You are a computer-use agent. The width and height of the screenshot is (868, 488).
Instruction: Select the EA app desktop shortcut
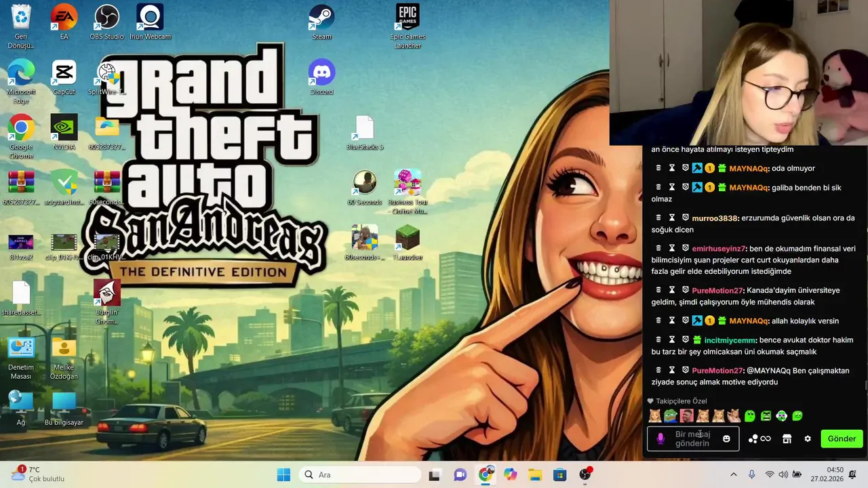click(64, 22)
